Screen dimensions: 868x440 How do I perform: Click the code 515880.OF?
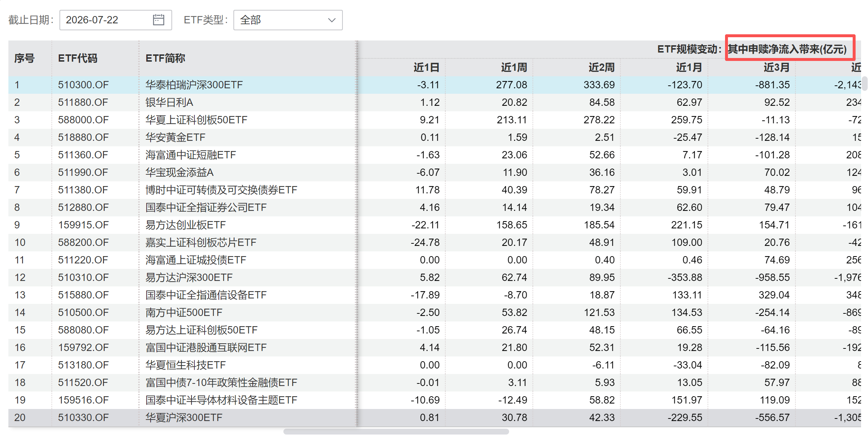click(x=83, y=295)
